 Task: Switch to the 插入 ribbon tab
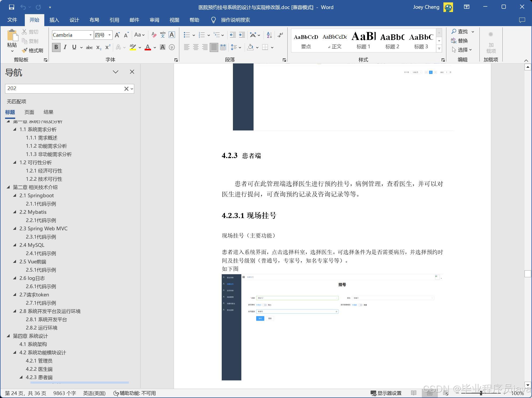click(x=54, y=20)
